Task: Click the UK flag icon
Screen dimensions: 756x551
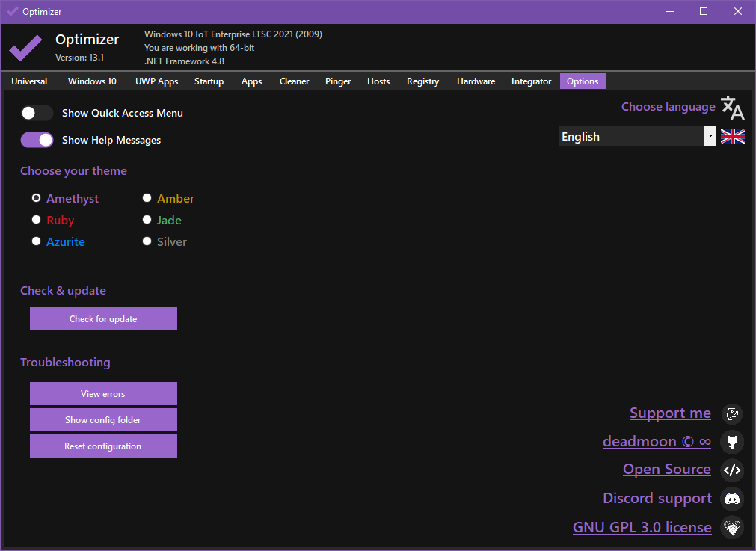Action: [x=732, y=136]
